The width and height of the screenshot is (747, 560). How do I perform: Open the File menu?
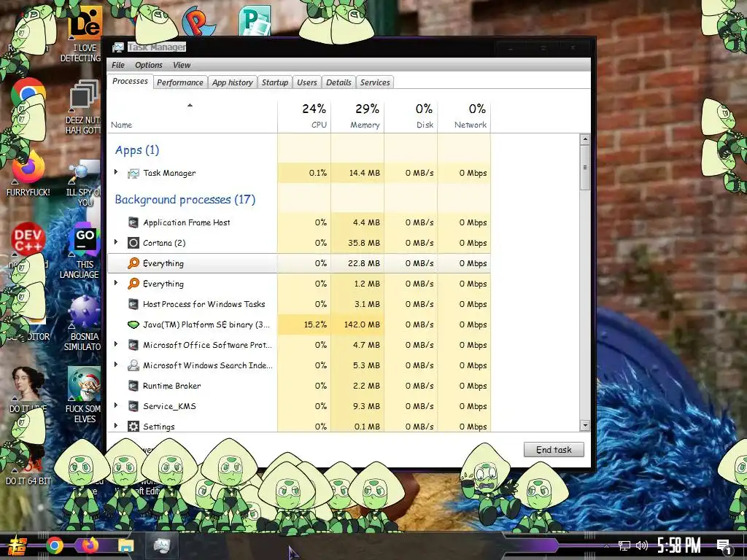(x=118, y=65)
